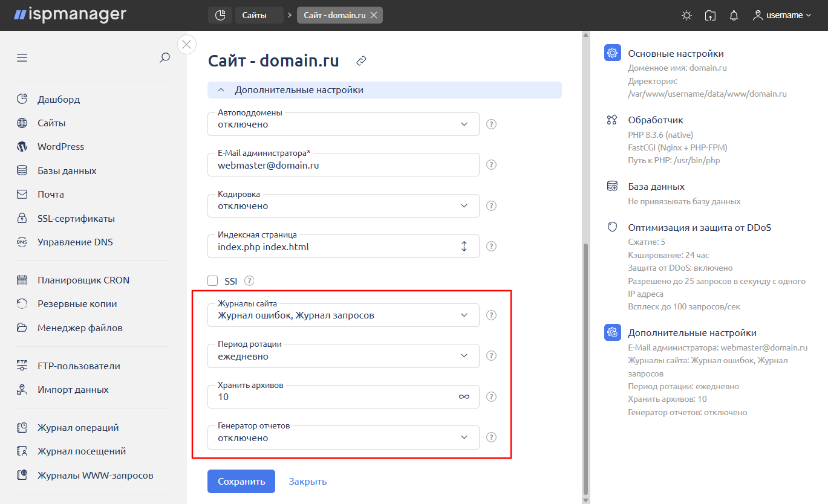Open SSL-сертификаты in the sidebar
This screenshot has height=504, width=828.
pyautogui.click(x=76, y=218)
